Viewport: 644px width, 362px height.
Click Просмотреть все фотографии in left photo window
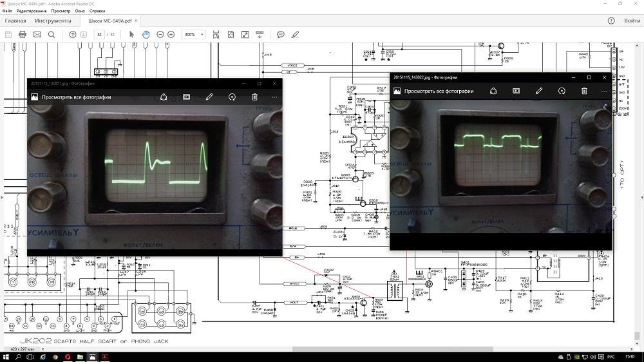pyautogui.click(x=76, y=97)
